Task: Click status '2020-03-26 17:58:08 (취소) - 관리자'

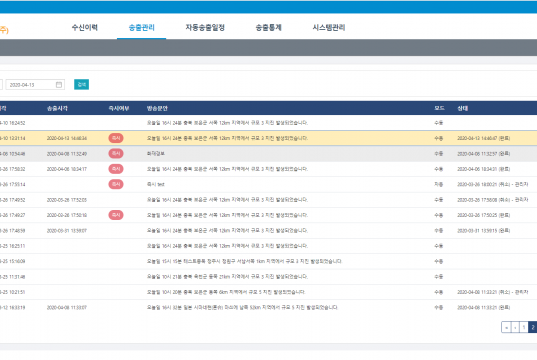Action: point(493,200)
